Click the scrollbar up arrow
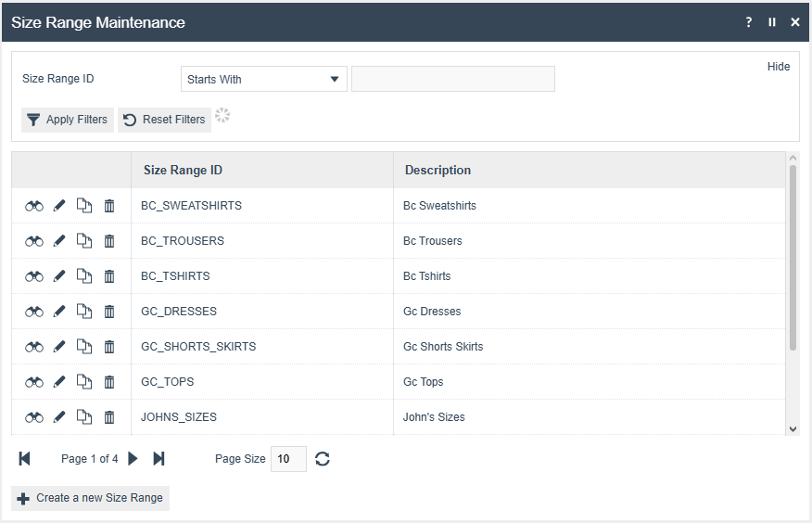The image size is (812, 523). coord(793,158)
